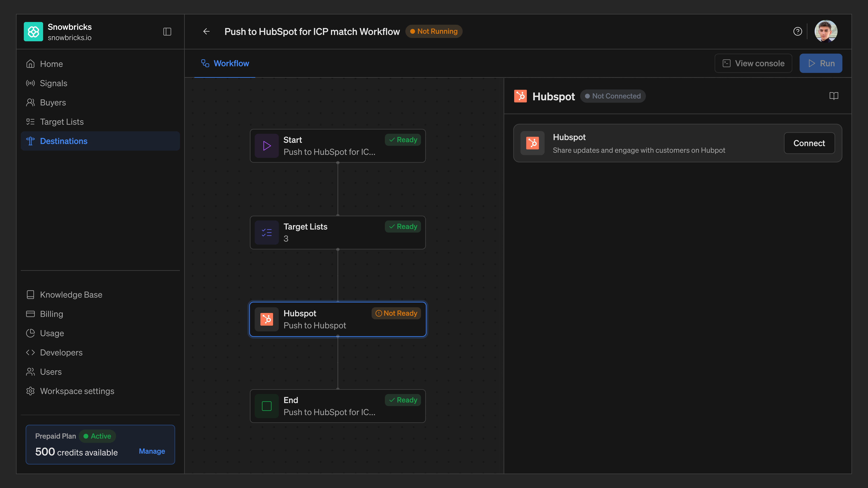The image size is (868, 488).
Task: Select the Start workflow node
Action: click(x=338, y=146)
